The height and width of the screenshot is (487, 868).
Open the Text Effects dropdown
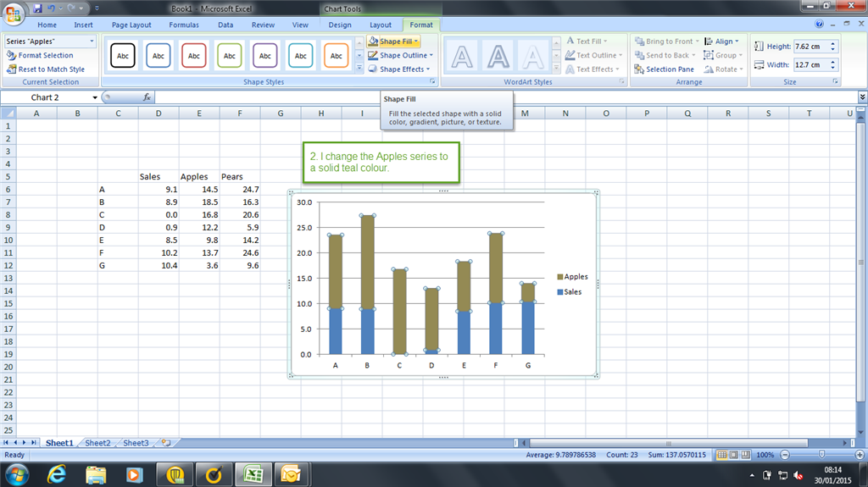tap(593, 69)
